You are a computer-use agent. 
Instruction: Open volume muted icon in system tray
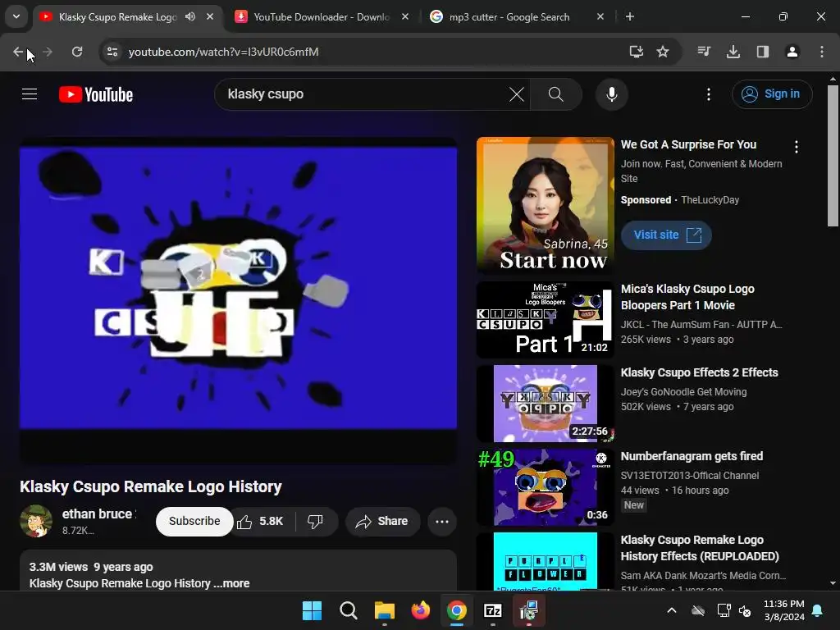pos(745,610)
